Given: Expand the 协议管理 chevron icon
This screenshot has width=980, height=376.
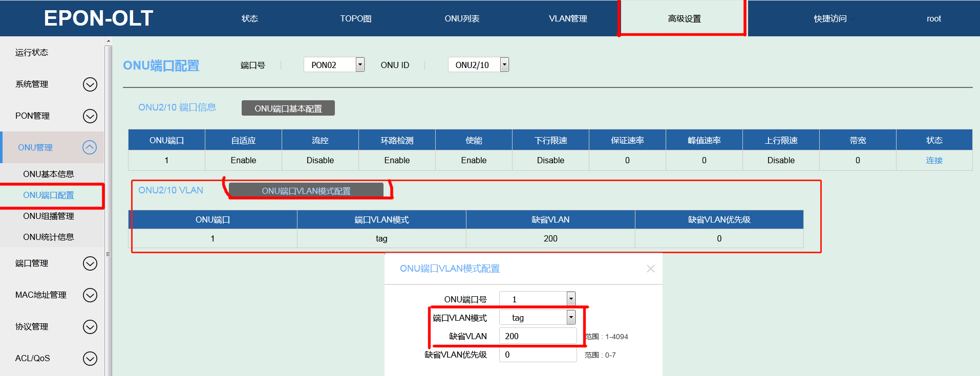Looking at the screenshot, I should tap(90, 327).
